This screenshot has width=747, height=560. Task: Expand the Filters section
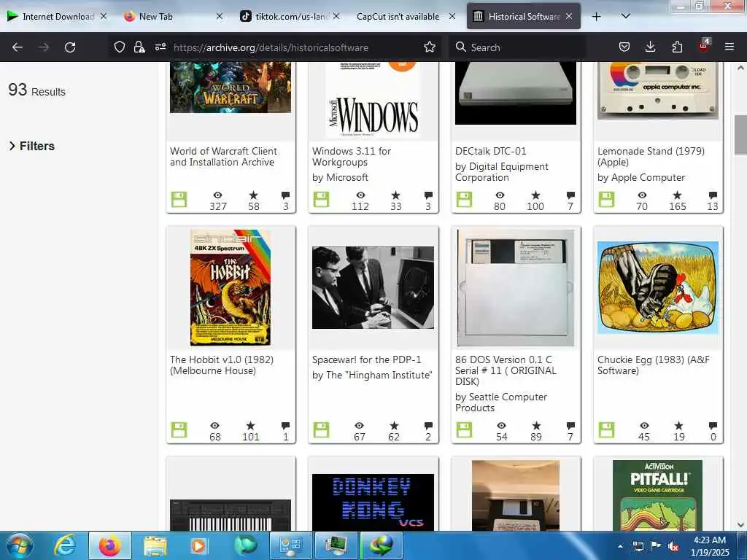coord(32,146)
